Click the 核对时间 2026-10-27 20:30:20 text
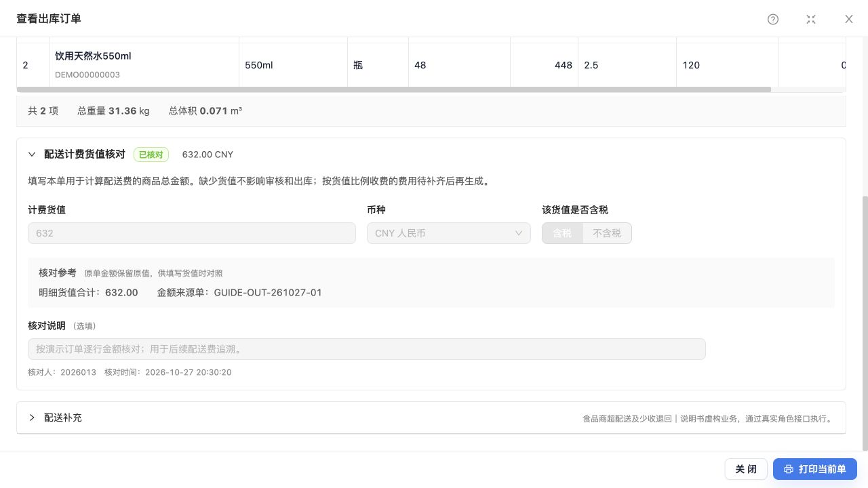The width and height of the screenshot is (868, 488). 168,372
